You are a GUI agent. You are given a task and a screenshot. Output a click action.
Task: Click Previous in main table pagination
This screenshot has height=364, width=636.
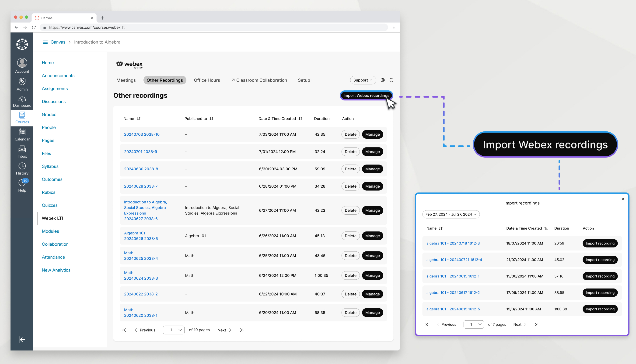(x=145, y=330)
